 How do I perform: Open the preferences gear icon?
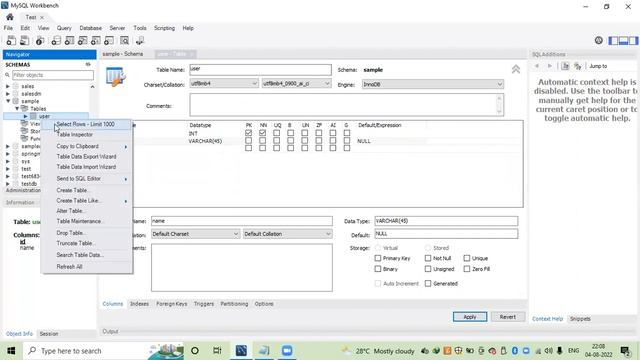point(598,40)
